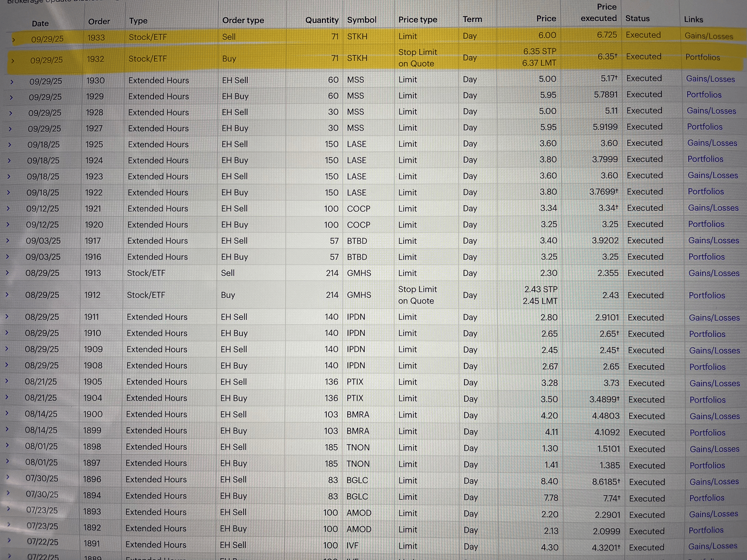The width and height of the screenshot is (747, 560).
Task: Expand order 1925 LASE sell row
Action: 10,145
